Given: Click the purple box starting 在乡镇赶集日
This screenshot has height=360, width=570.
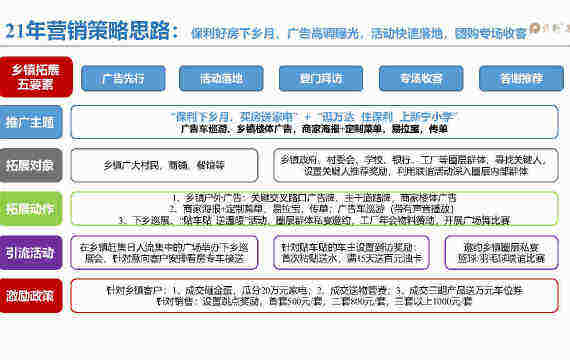Looking at the screenshot, I should tap(164, 252).
